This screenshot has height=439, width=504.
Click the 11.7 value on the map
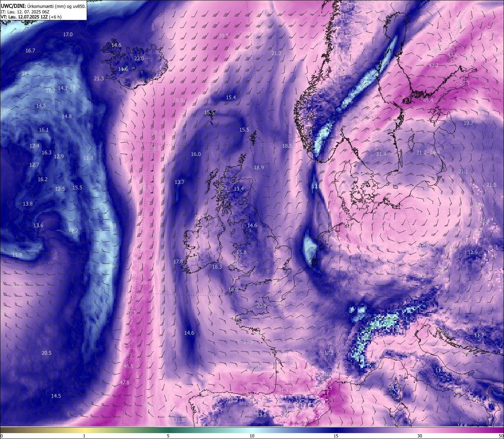click(x=479, y=335)
